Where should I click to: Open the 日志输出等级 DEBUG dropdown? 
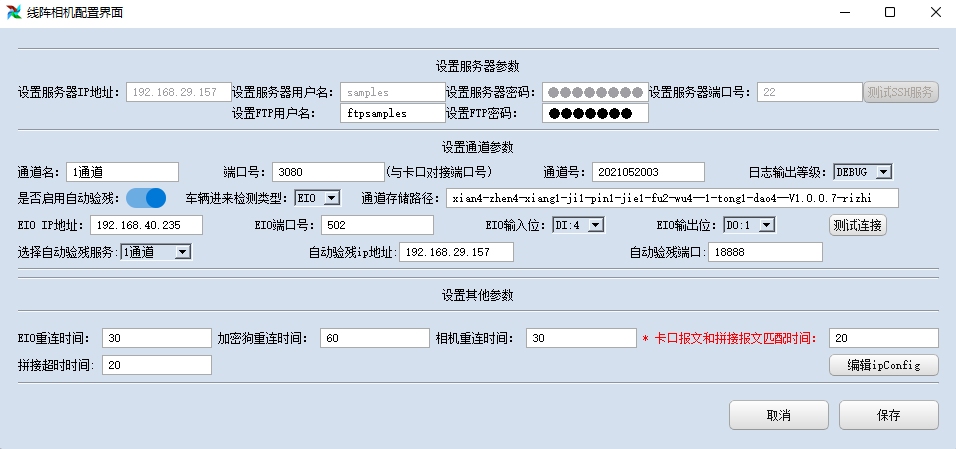[863, 172]
